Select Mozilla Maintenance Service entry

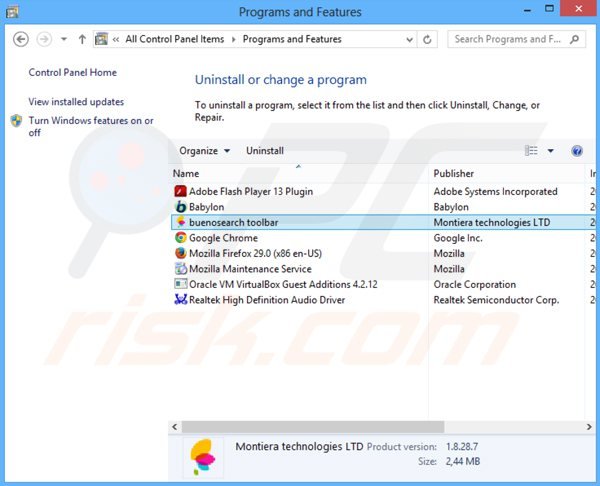(250, 269)
